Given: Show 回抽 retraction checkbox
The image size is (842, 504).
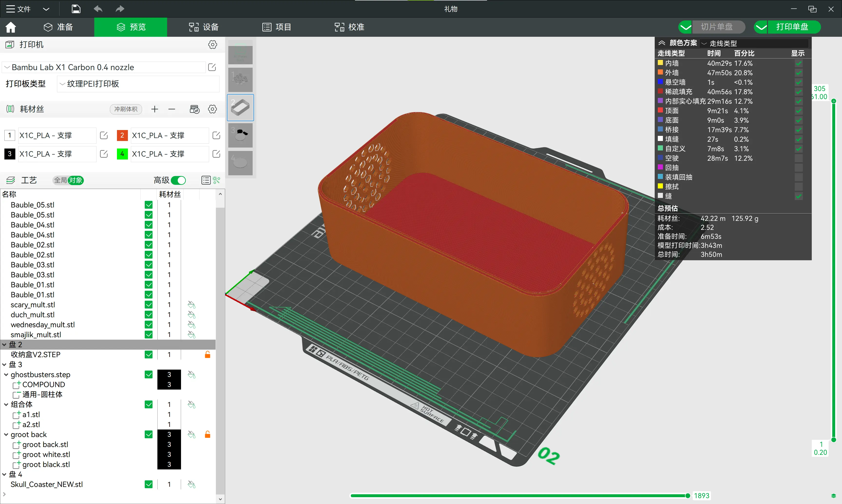Looking at the screenshot, I should (x=798, y=168).
